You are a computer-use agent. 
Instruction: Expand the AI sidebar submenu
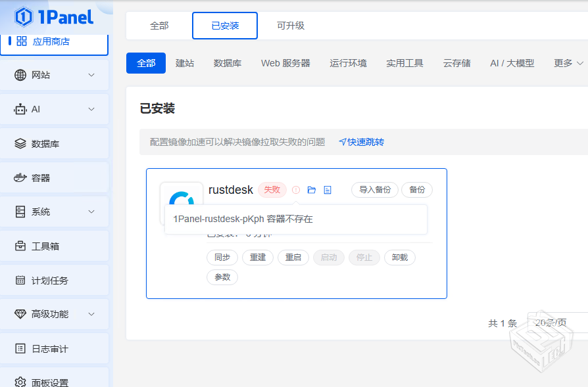pos(91,109)
